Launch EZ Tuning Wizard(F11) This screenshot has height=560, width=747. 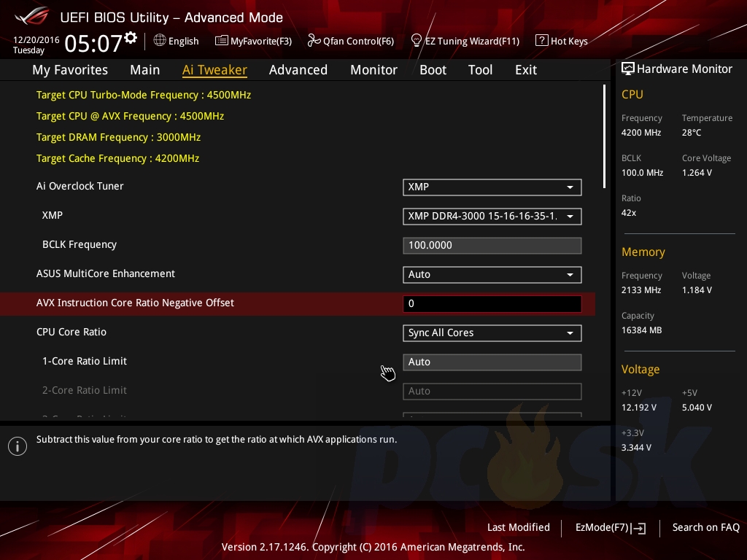click(465, 41)
